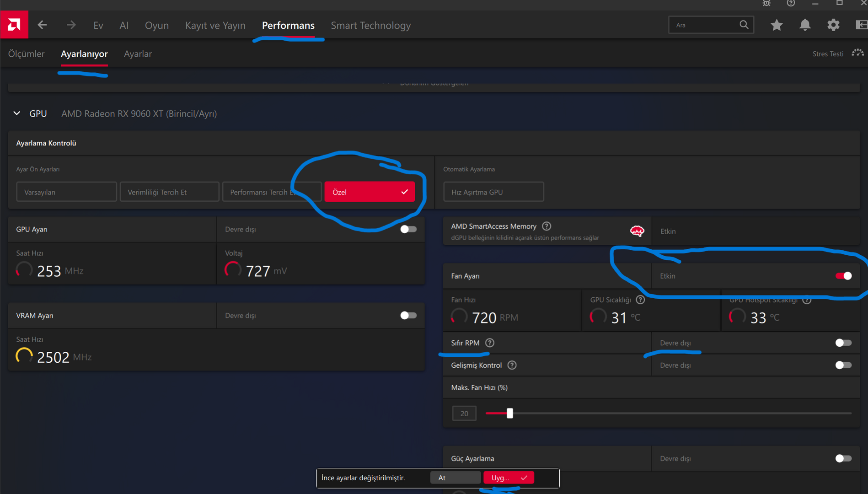Screen dimensions: 868x494
Task: Enable the GPU Ayarı toggle
Action: [408, 229]
